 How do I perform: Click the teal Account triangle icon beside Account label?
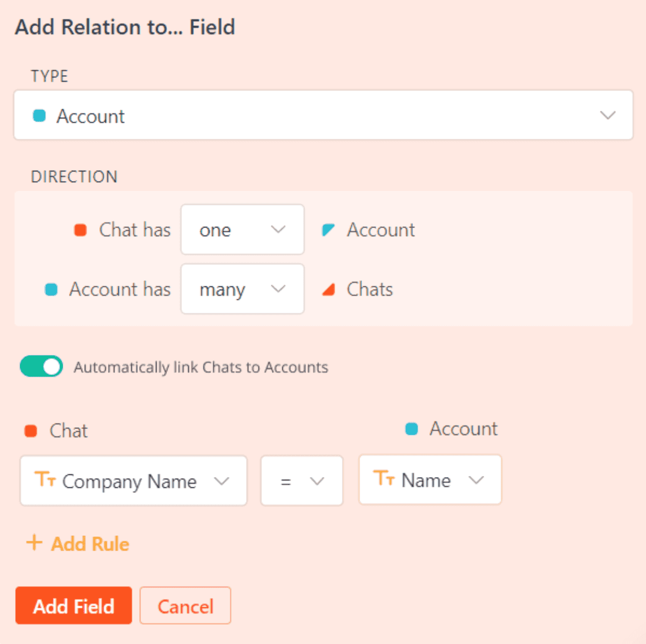[x=328, y=230]
